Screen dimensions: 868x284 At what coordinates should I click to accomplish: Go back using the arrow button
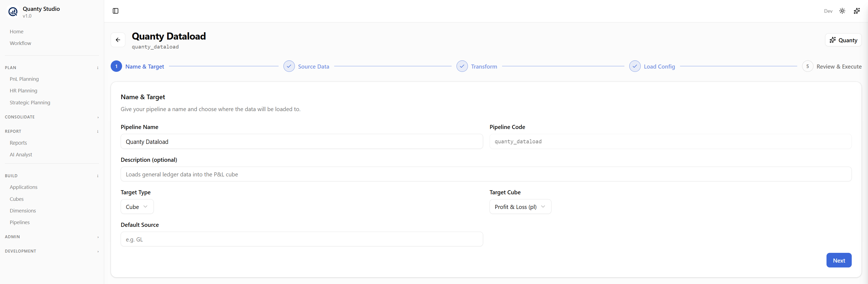[118, 40]
